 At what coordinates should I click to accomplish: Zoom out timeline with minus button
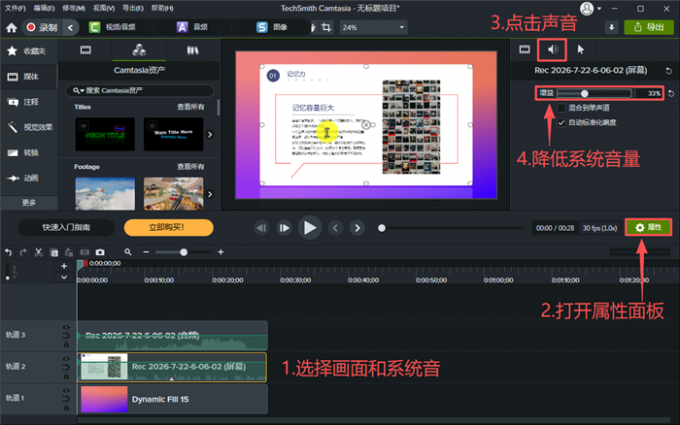point(146,252)
